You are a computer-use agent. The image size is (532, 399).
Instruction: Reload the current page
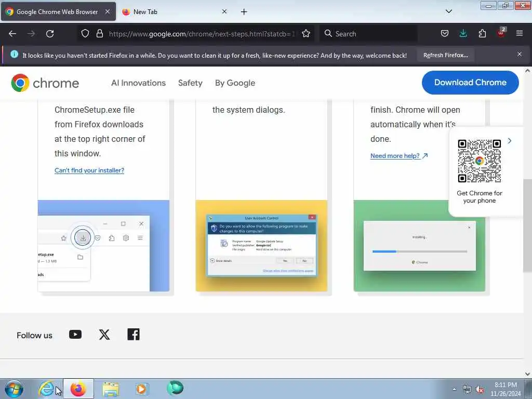point(50,34)
